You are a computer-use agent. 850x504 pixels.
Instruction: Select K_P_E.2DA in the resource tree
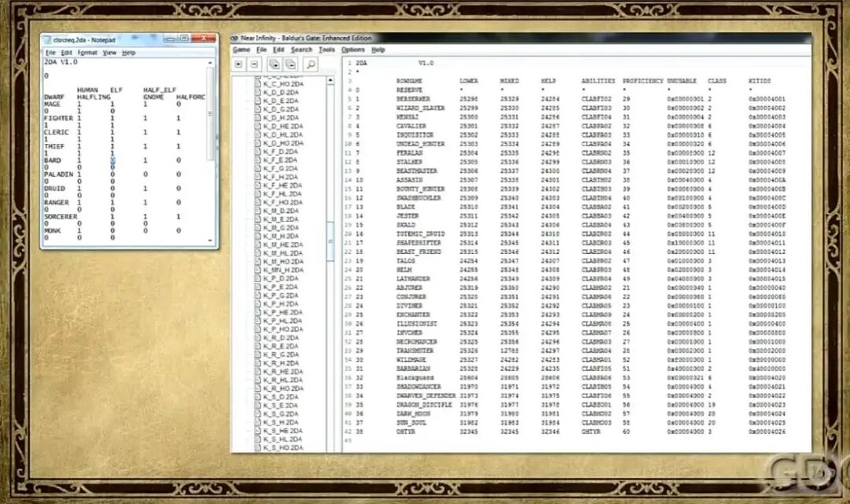coord(280,287)
